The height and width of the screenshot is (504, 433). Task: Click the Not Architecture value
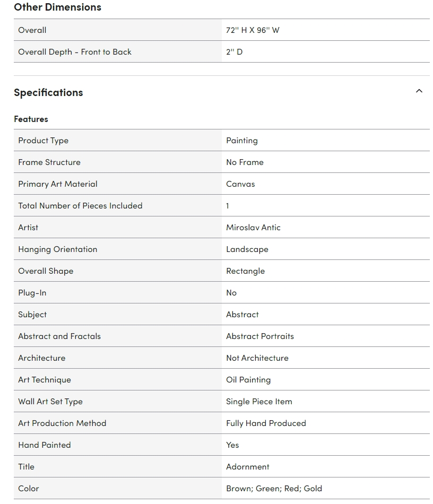(257, 358)
